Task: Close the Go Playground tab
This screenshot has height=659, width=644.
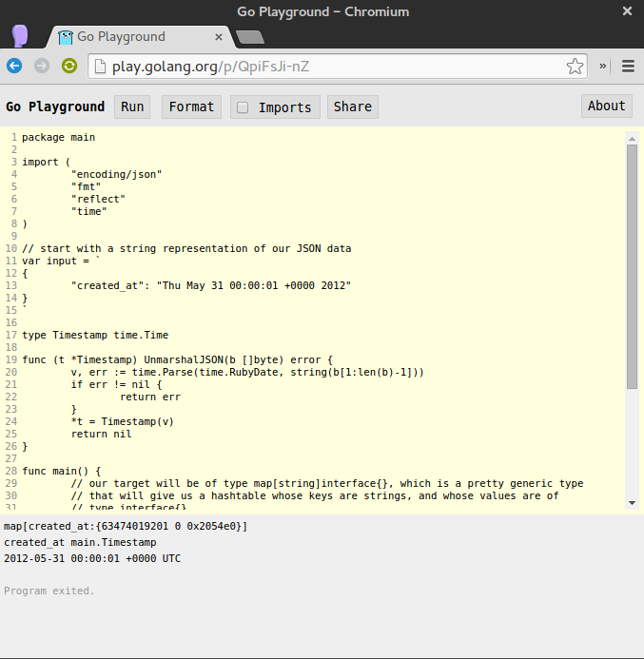Action: click(x=219, y=37)
